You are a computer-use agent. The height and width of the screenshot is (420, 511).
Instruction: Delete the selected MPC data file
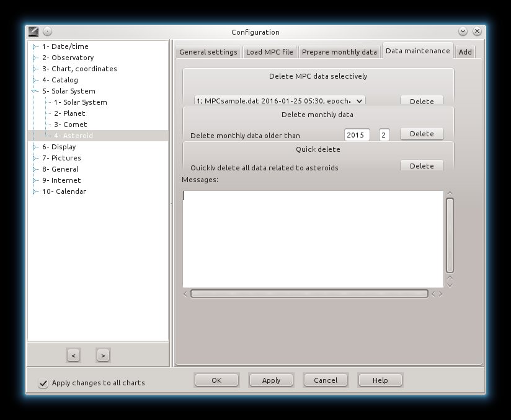coord(422,100)
